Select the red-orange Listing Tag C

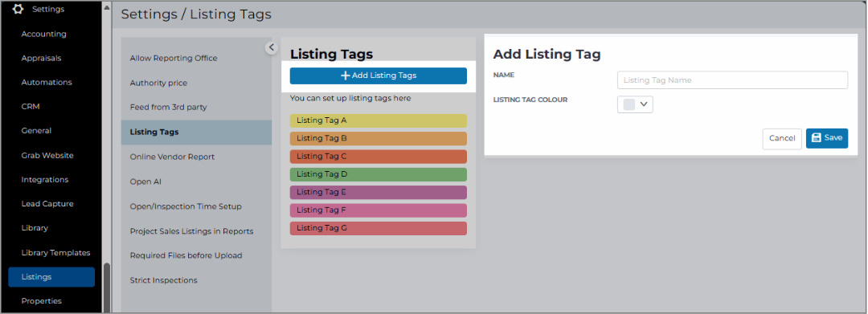point(378,157)
